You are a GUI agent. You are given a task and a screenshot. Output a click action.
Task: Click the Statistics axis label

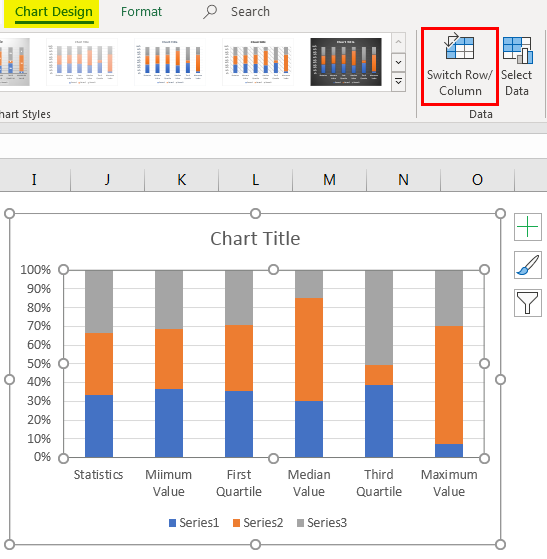pos(98,475)
